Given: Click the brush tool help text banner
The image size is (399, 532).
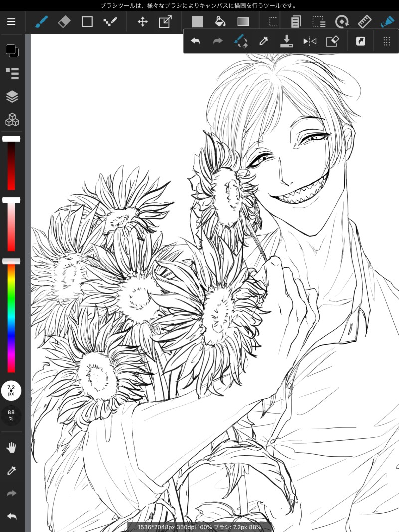Looking at the screenshot, I should (199, 6).
